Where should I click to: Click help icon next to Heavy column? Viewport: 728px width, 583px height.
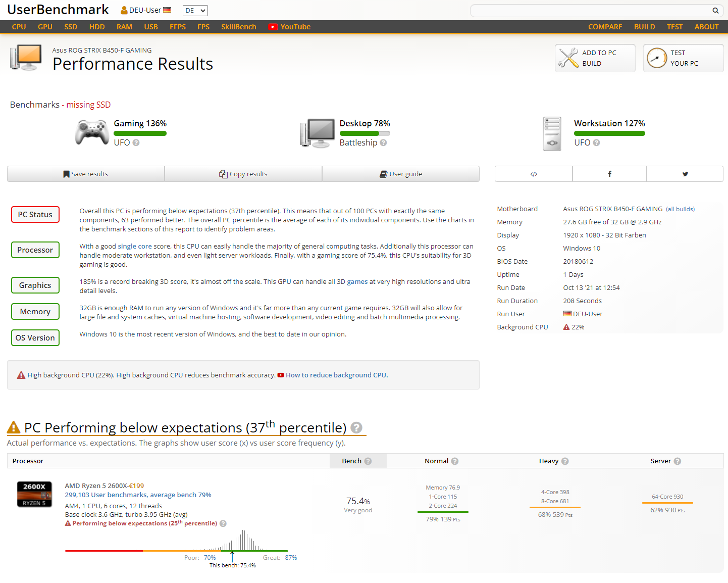(565, 461)
